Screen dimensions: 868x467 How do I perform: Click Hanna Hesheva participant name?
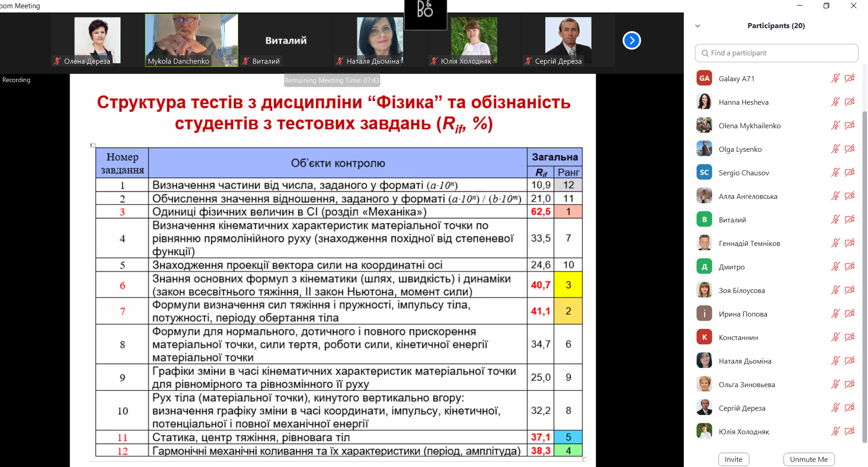coord(743,102)
